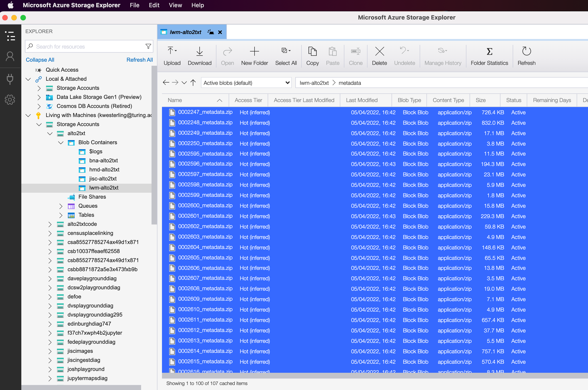Click the Collapse All link

40,60
